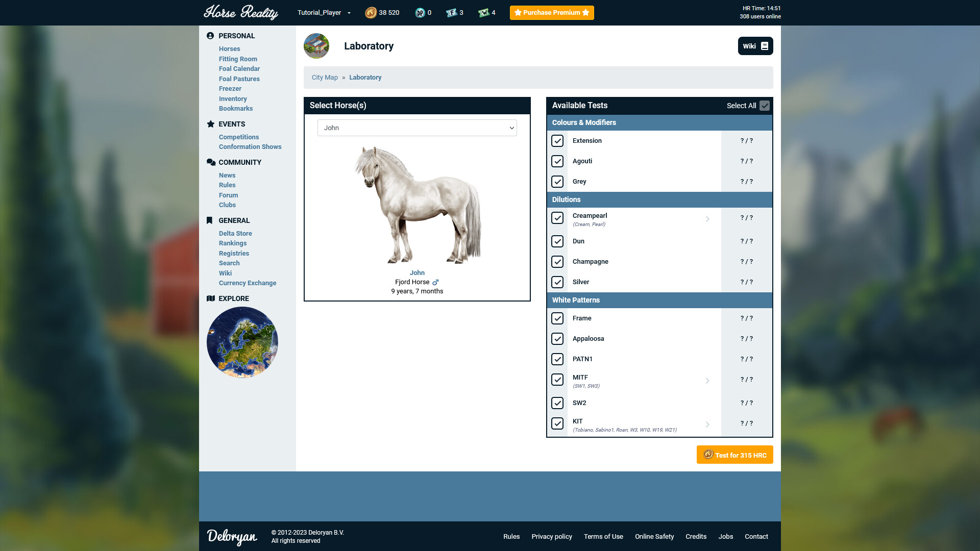Go to Currency Exchange in the sidebar
Viewport: 980px width, 551px height.
point(248,283)
